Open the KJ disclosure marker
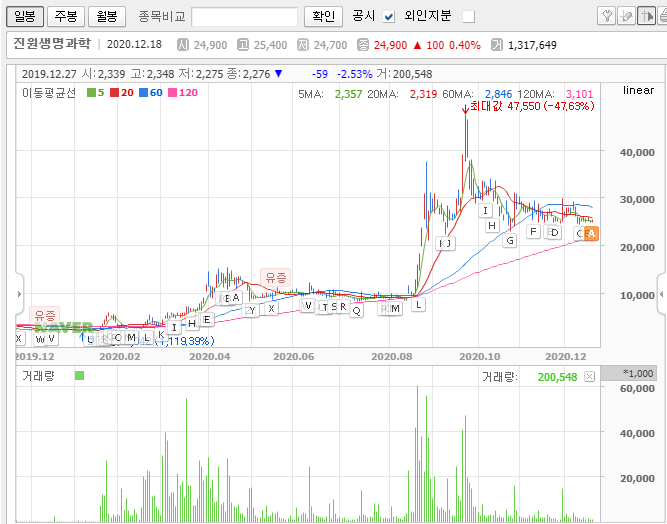Screen dimensions: 667x524 point(445,244)
